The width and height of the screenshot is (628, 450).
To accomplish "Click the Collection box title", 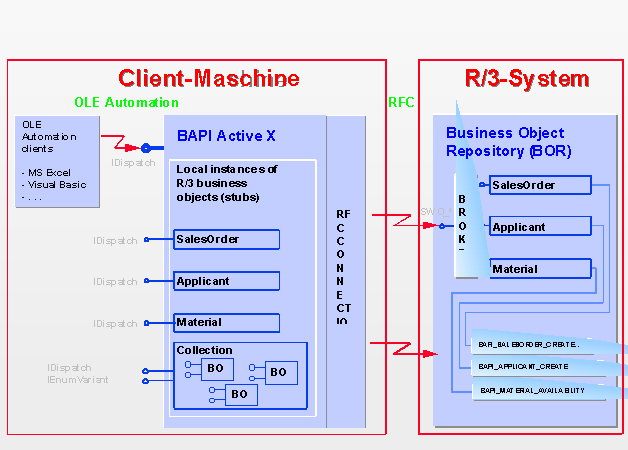I will 204,350.
